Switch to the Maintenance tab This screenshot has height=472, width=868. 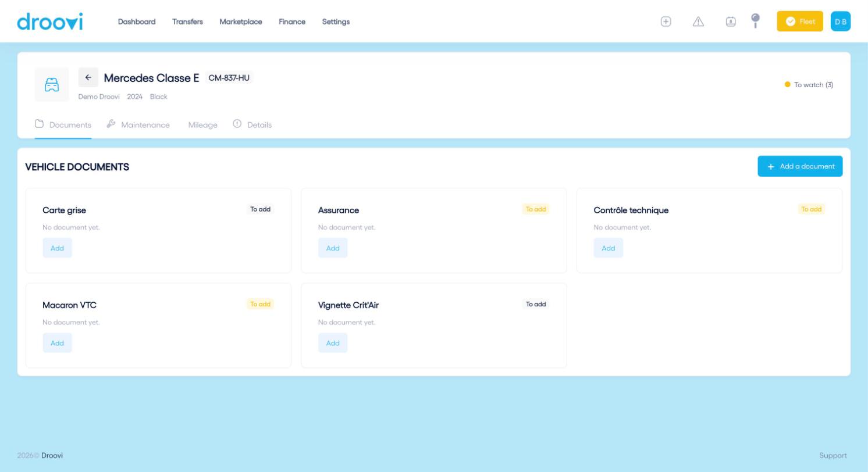pyautogui.click(x=138, y=124)
